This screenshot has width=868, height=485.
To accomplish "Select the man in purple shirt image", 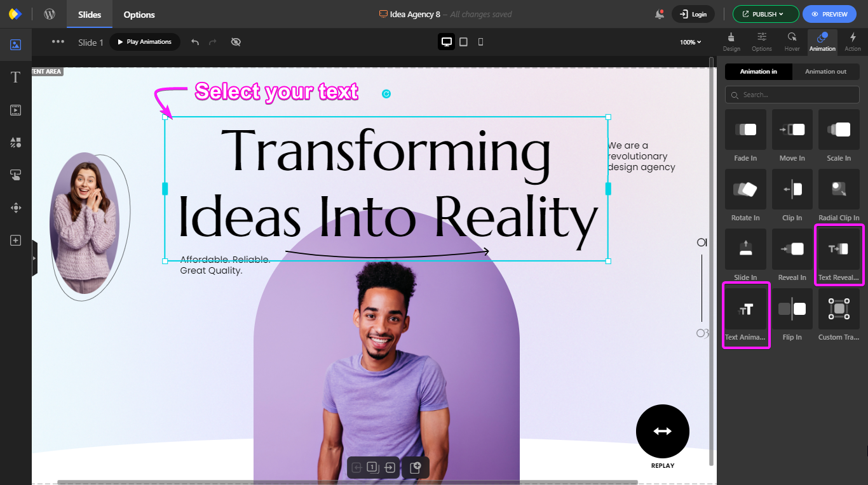I will click(x=385, y=371).
